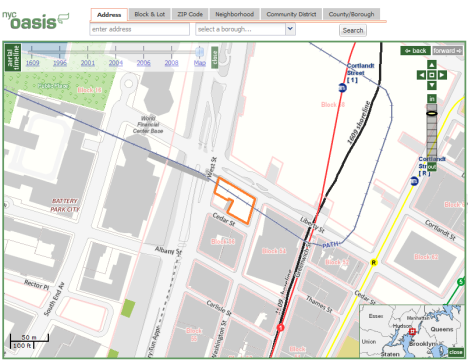This screenshot has width=468, height=361.
Task: Select the 2006 aerial timeline year
Action: [x=143, y=63]
